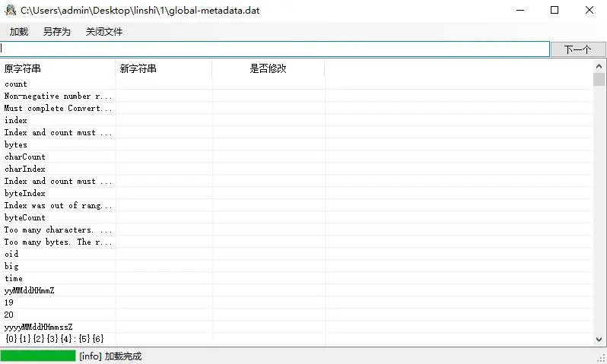Open the 加载 menu
The image size is (607, 364).
(x=19, y=32)
